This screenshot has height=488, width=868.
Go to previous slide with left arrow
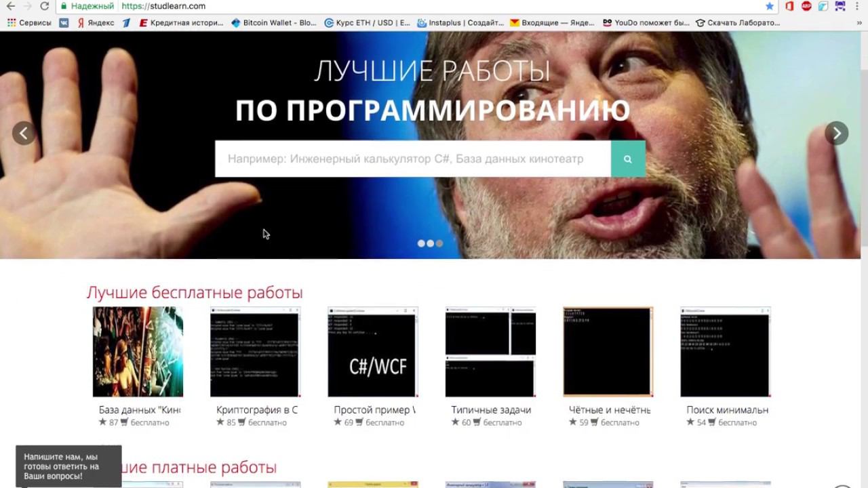pyautogui.click(x=24, y=133)
